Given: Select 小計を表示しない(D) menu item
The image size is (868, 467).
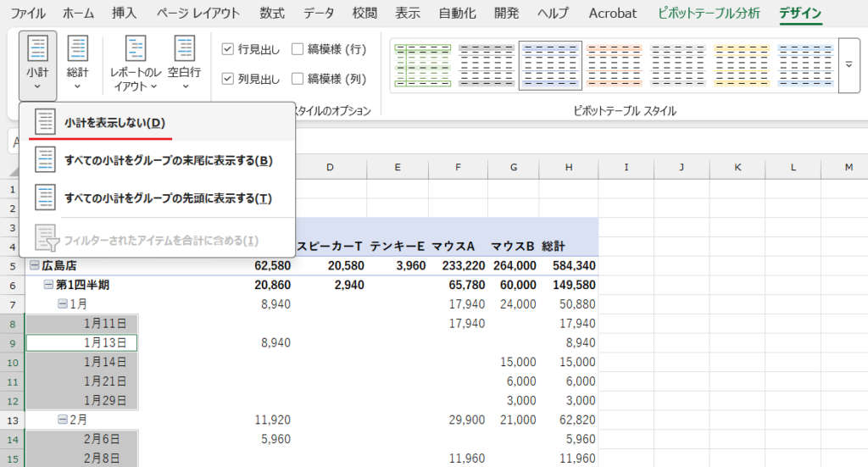Looking at the screenshot, I should (x=157, y=122).
